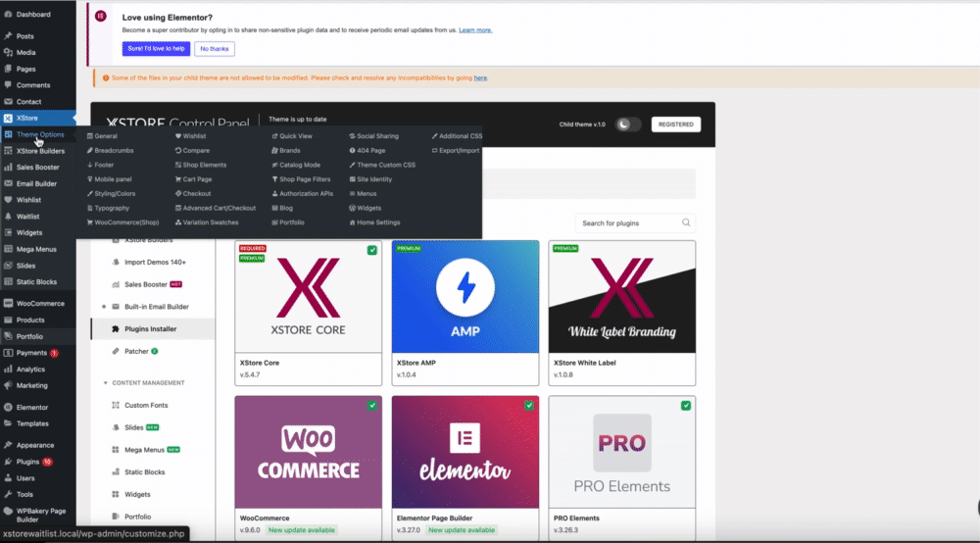
Task: Select Plugins Installer in control panel
Action: coord(153,328)
